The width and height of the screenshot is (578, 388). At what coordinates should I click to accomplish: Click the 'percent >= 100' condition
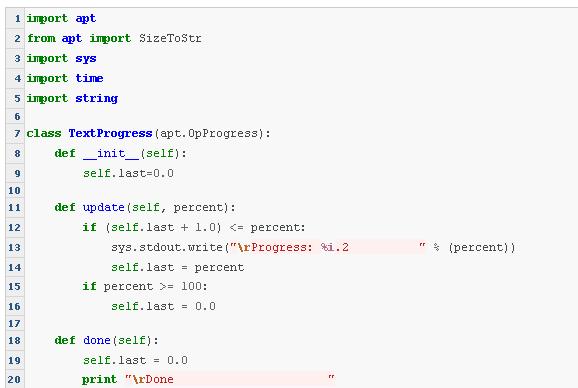(153, 286)
